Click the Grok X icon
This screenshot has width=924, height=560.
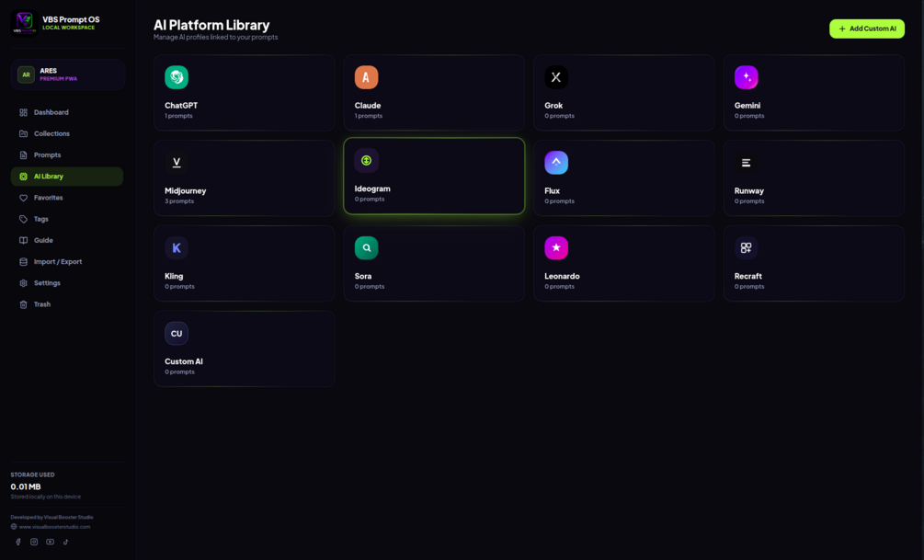click(555, 77)
